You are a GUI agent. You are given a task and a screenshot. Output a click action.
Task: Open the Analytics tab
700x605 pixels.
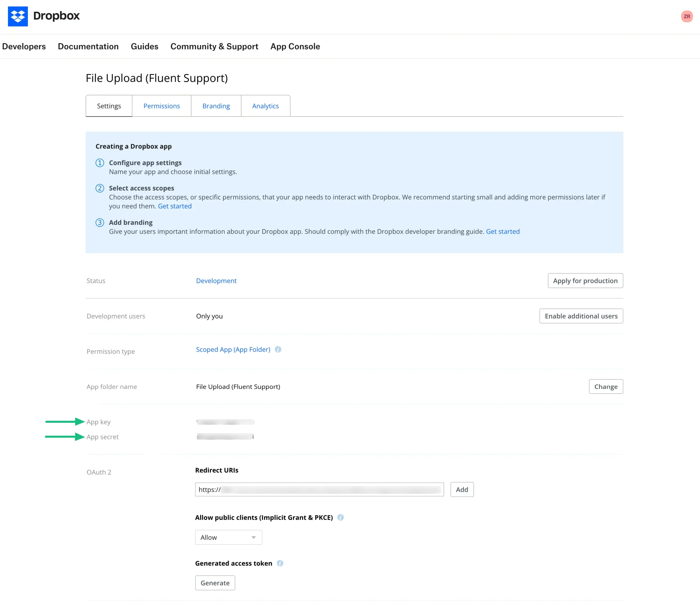pyautogui.click(x=266, y=106)
